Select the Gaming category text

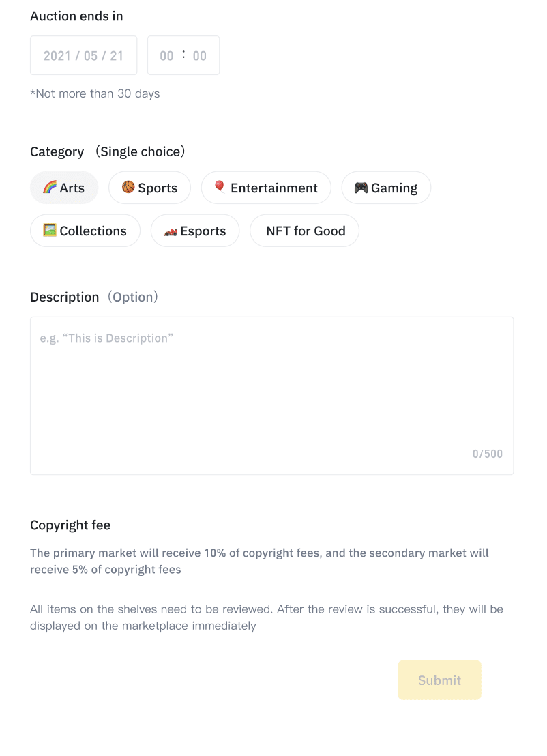coord(394,188)
